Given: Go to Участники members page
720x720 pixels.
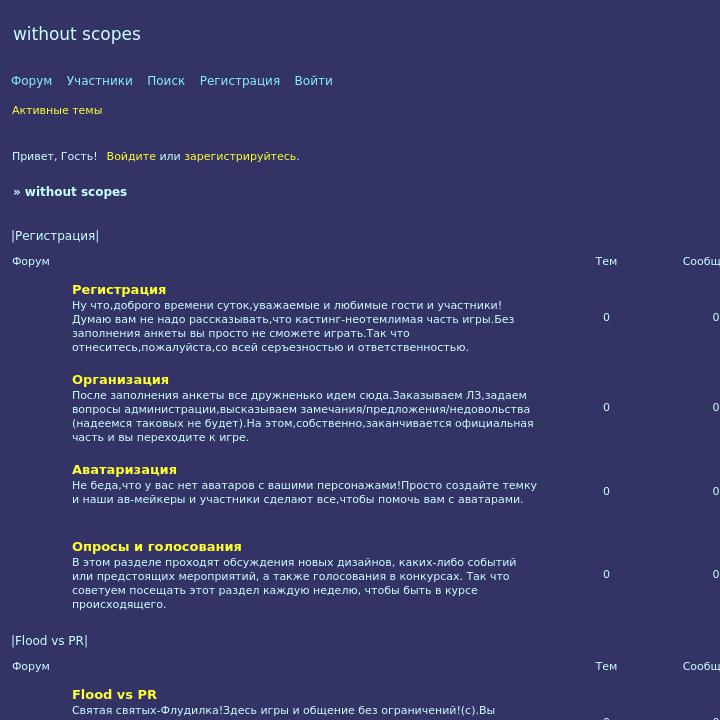Looking at the screenshot, I should click(99, 81).
